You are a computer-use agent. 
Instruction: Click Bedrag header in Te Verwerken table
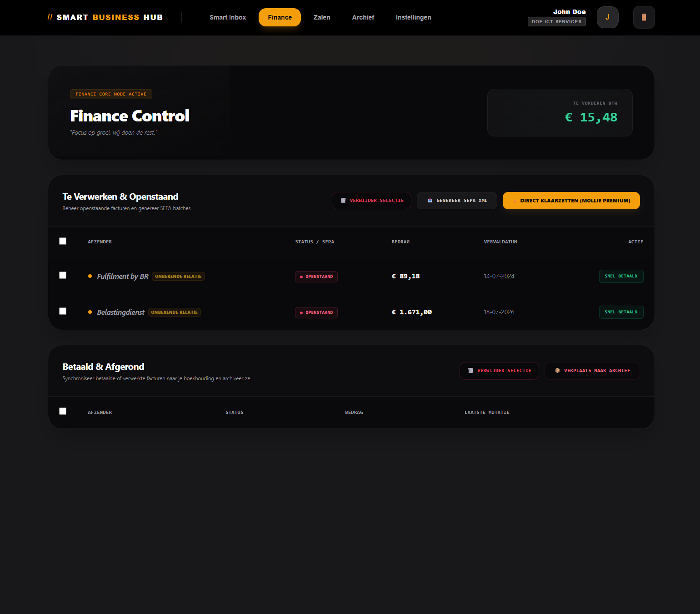400,242
